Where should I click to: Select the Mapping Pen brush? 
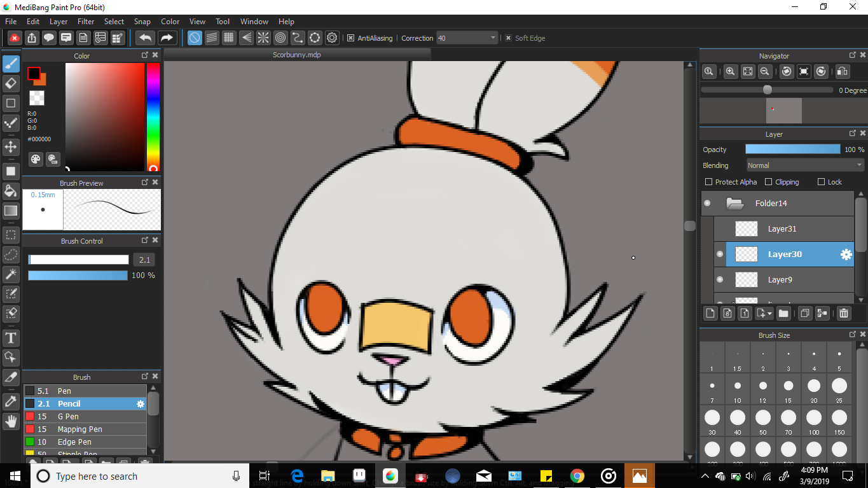point(85,429)
